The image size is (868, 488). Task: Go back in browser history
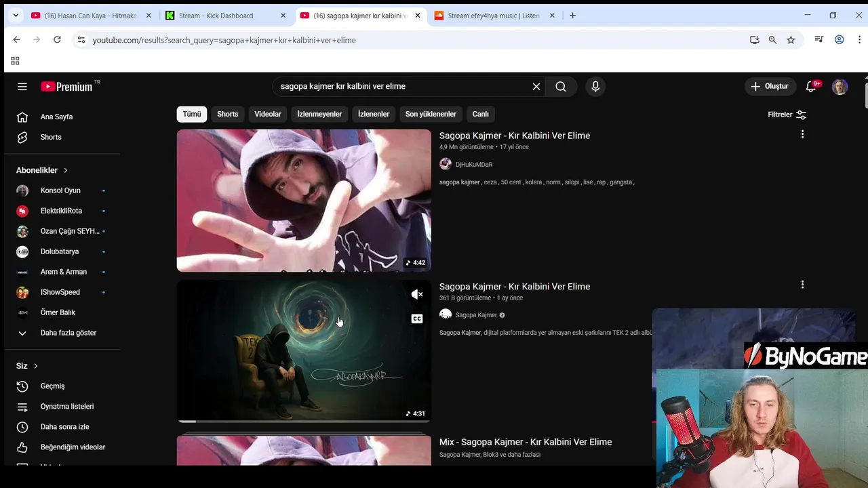pyautogui.click(x=16, y=40)
